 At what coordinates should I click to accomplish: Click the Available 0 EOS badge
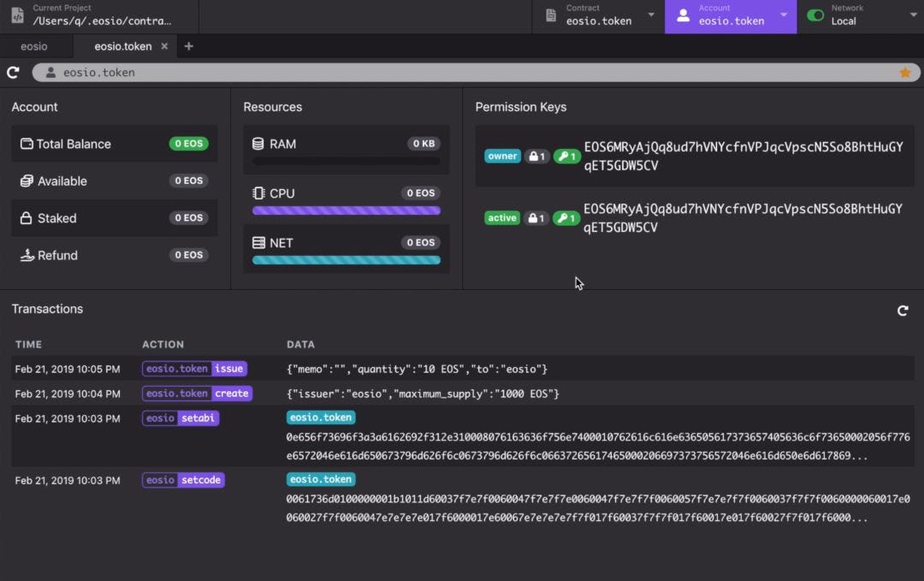[x=188, y=181]
